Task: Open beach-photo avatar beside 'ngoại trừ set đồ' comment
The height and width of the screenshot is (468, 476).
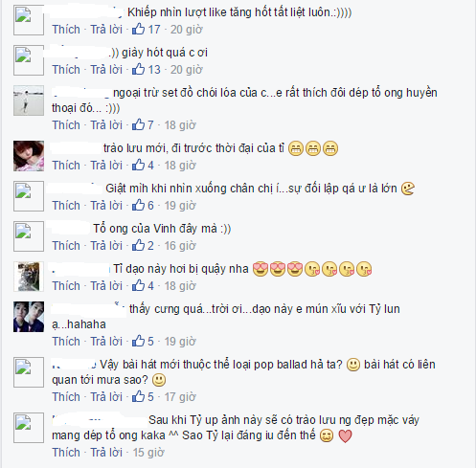Action: [x=29, y=100]
